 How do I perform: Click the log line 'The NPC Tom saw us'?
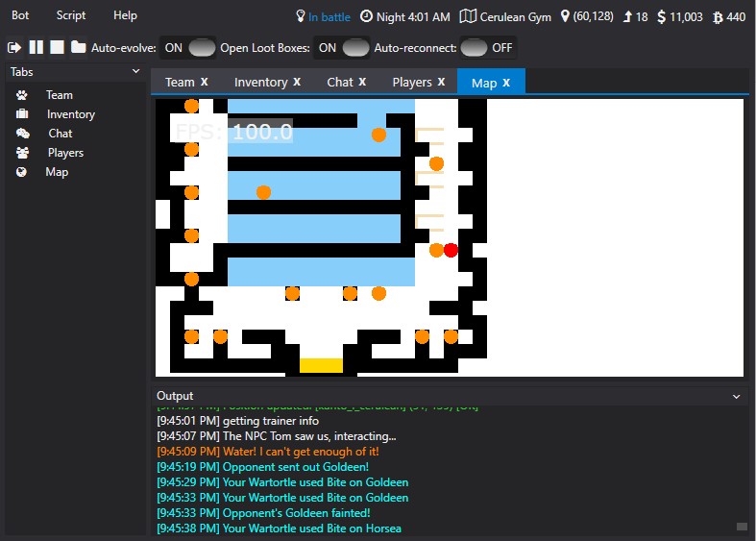[277, 436]
